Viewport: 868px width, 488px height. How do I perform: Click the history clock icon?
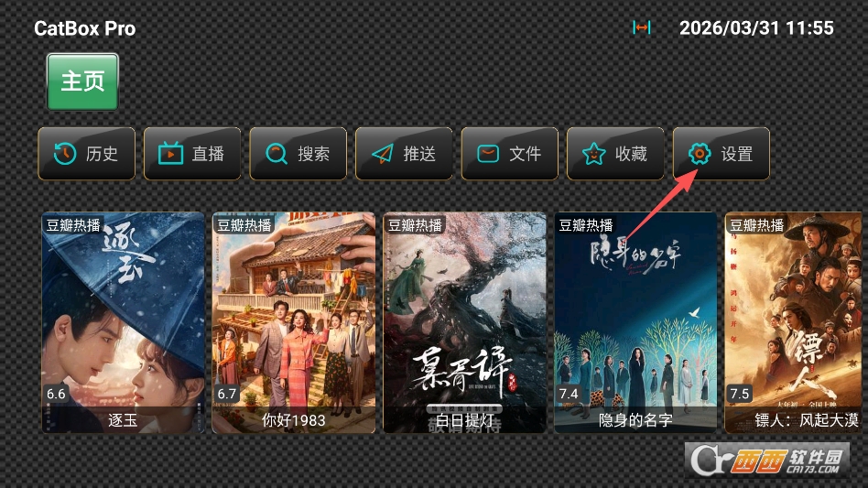(65, 154)
